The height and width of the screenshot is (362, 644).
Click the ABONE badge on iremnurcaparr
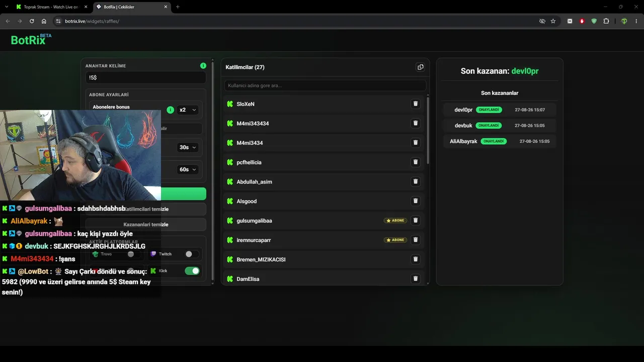click(395, 240)
